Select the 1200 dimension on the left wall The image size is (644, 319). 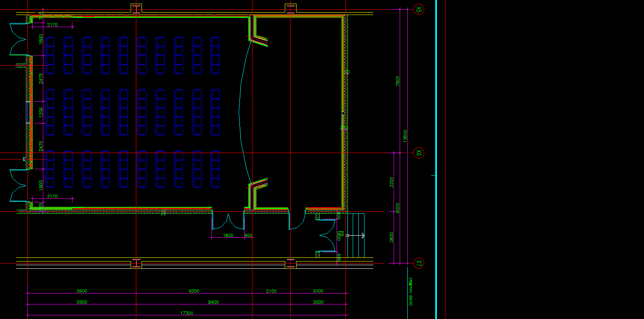(41, 112)
